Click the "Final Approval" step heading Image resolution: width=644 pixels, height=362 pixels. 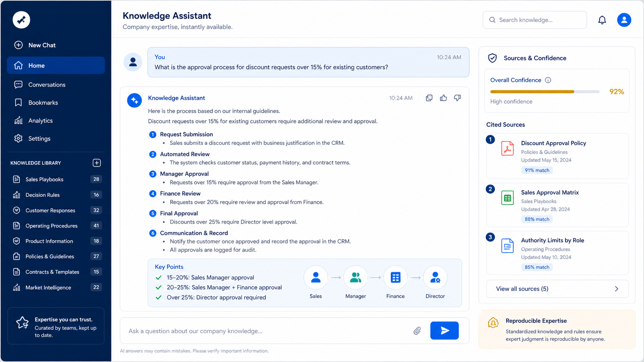tap(179, 213)
